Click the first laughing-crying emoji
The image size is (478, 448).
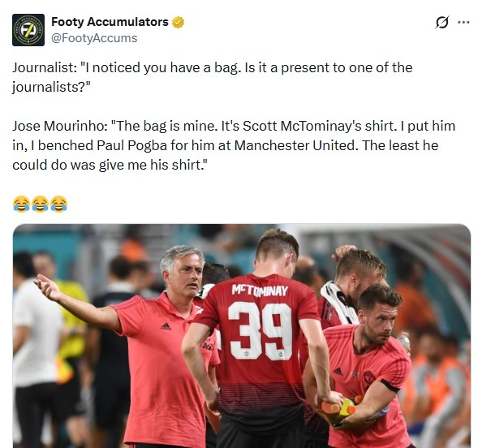click(x=21, y=204)
